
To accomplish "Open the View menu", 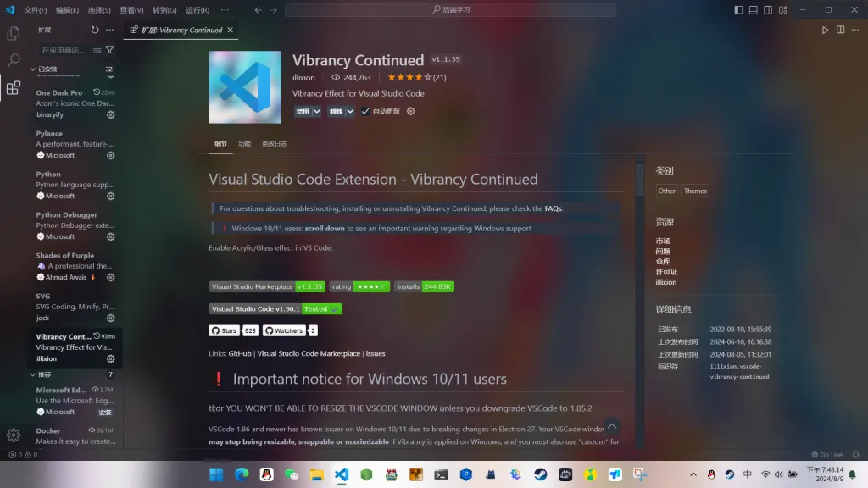I will point(131,10).
